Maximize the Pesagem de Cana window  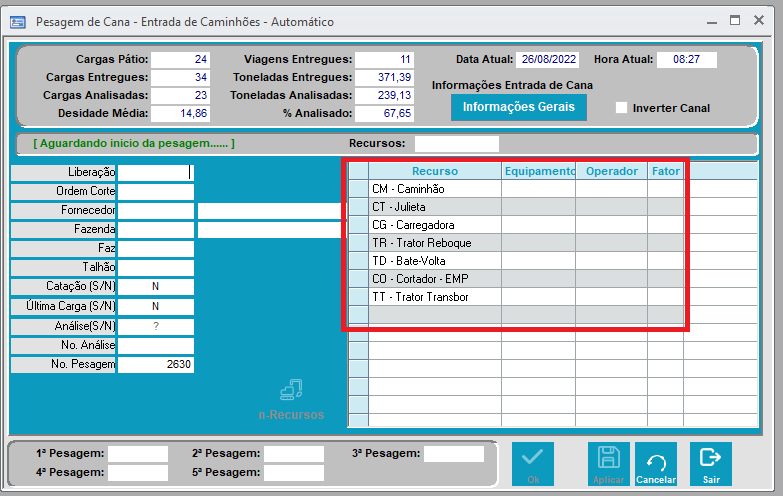click(735, 20)
